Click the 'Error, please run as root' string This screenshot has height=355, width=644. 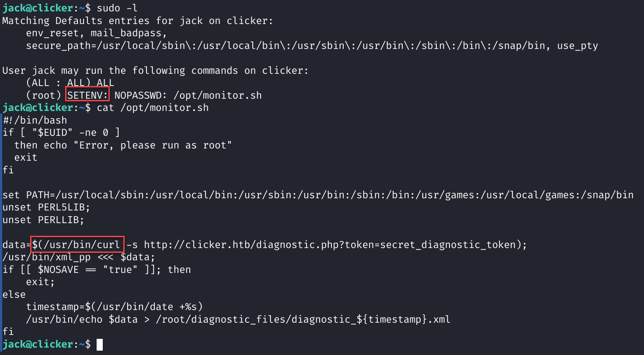[155, 145]
